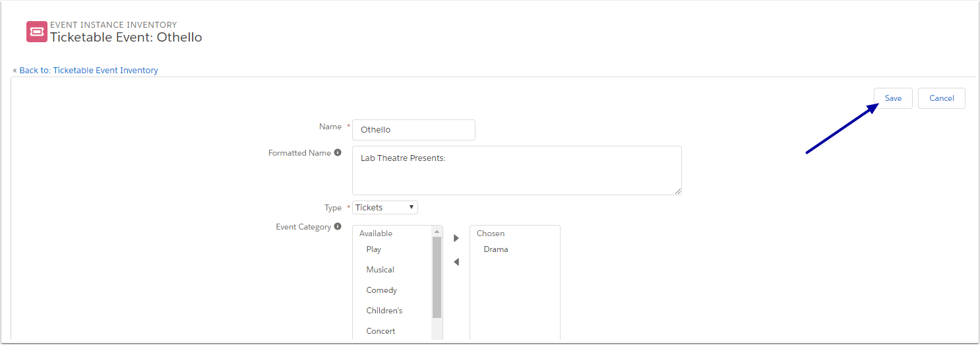Move selected category to Chosen with right arrow

(456, 238)
